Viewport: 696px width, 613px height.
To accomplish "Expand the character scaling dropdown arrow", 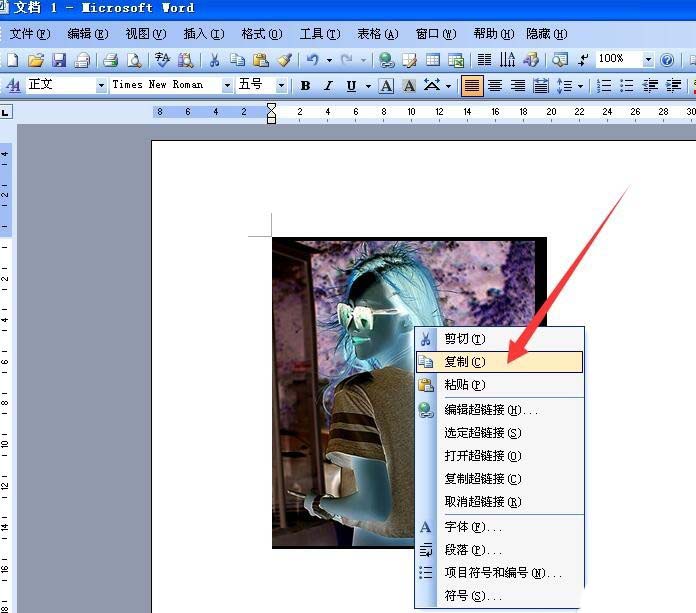I will [449, 86].
